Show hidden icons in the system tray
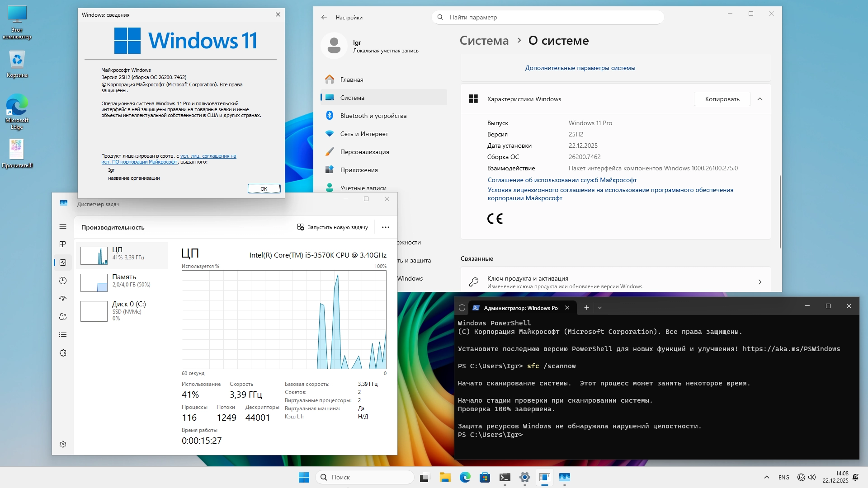The height and width of the screenshot is (488, 868). (x=766, y=477)
